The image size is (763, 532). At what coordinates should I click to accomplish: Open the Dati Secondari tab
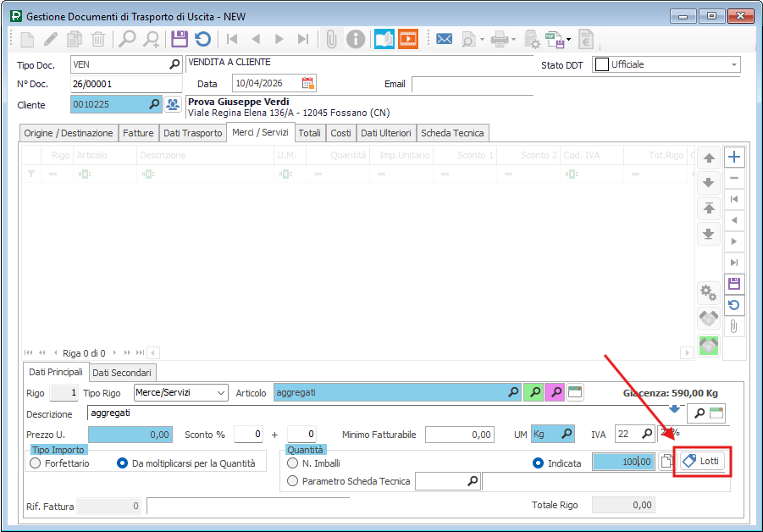pos(122,372)
